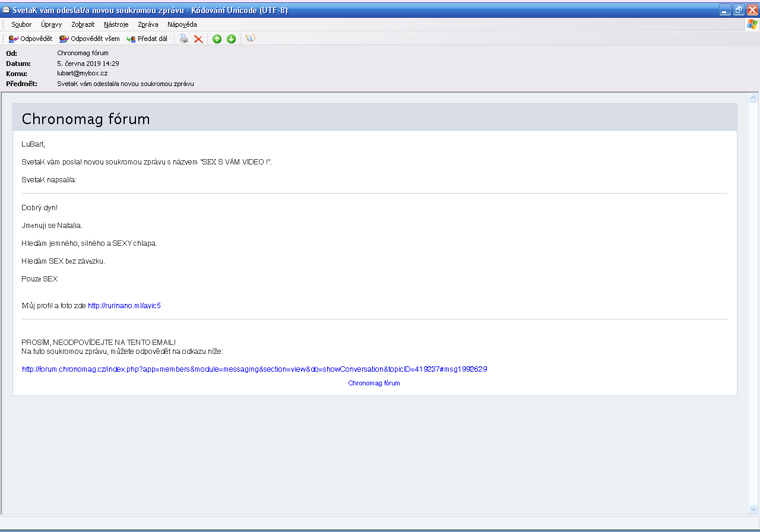Screen dimensions: 760x532
Task: Go to next message with the down arrow
Action: coord(232,39)
